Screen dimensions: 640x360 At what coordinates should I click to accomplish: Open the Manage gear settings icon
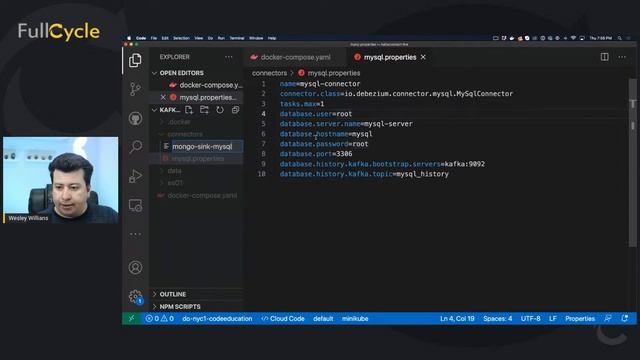pos(136,296)
